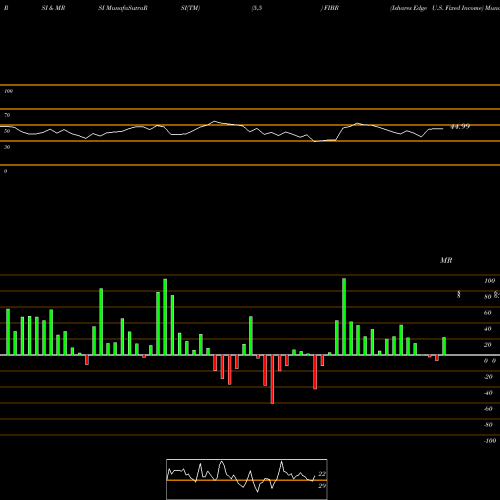
Task: Click the 80 label on MR axis
Action: pos(488,297)
